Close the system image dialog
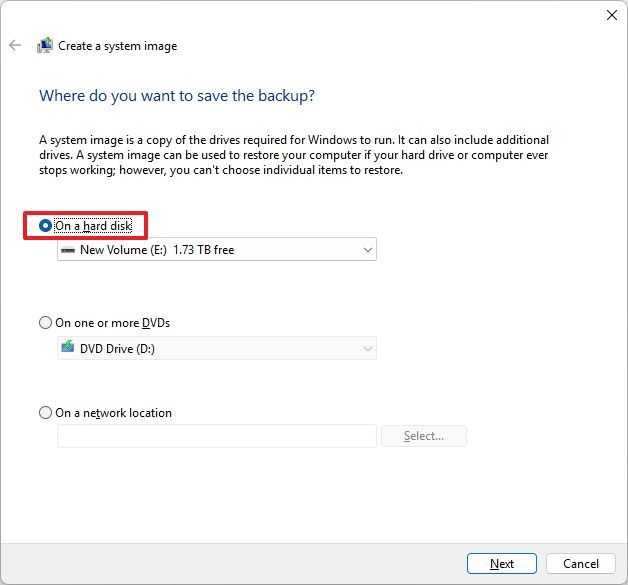 pos(611,15)
